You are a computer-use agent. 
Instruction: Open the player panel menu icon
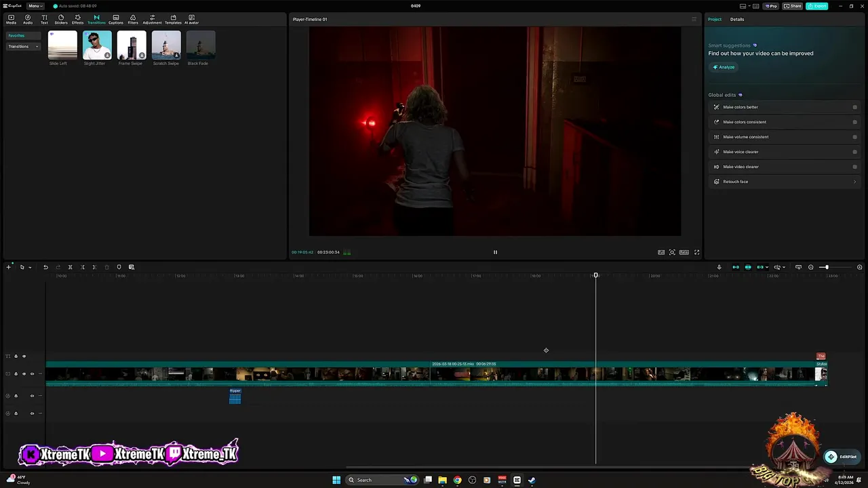coord(694,19)
